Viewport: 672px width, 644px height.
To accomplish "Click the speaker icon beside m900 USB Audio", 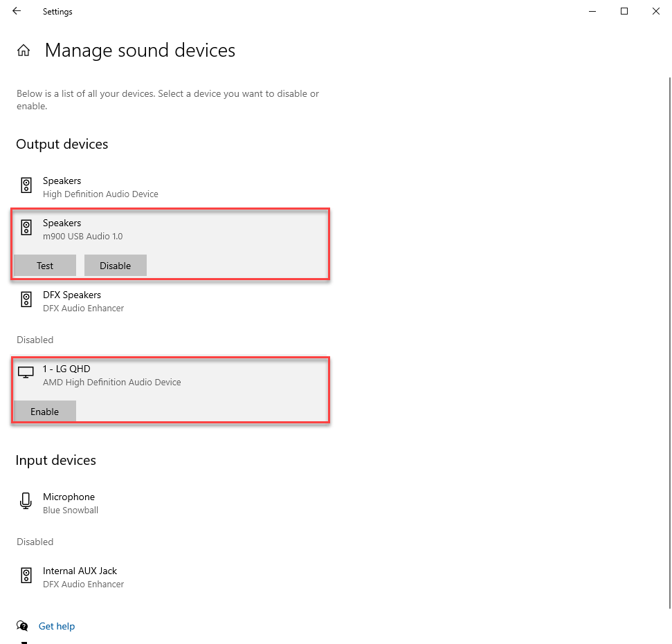I will point(26,227).
